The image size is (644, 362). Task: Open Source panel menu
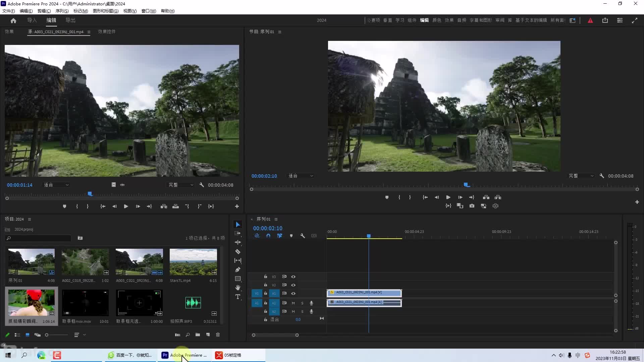point(89,32)
